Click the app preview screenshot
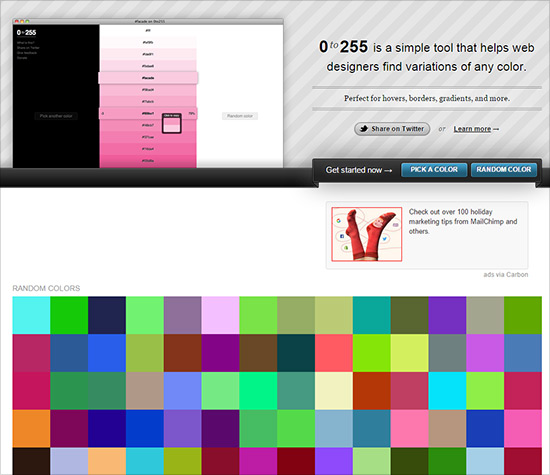The image size is (550, 475). (148, 93)
